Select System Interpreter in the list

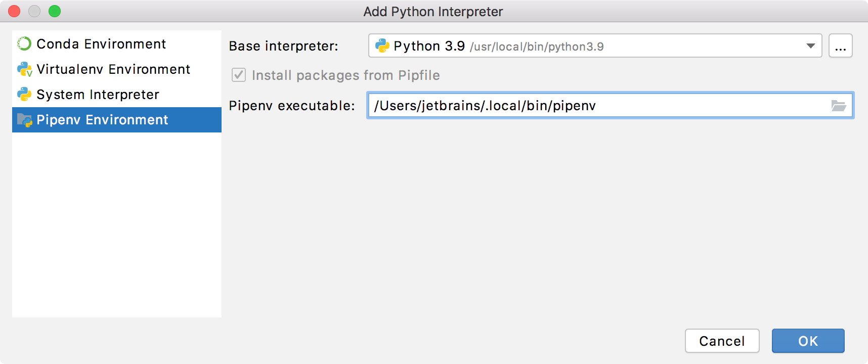pyautogui.click(x=97, y=95)
